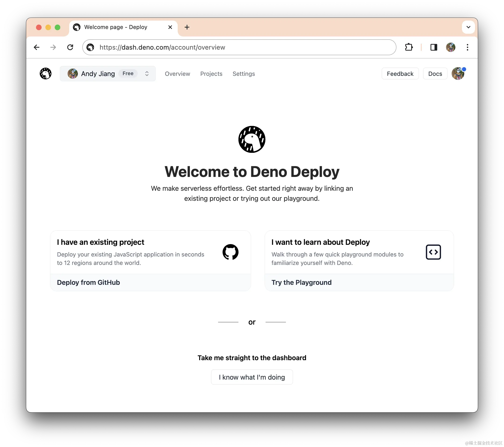Open the user avatar menu at top right
The width and height of the screenshot is (504, 447).
pyautogui.click(x=458, y=73)
